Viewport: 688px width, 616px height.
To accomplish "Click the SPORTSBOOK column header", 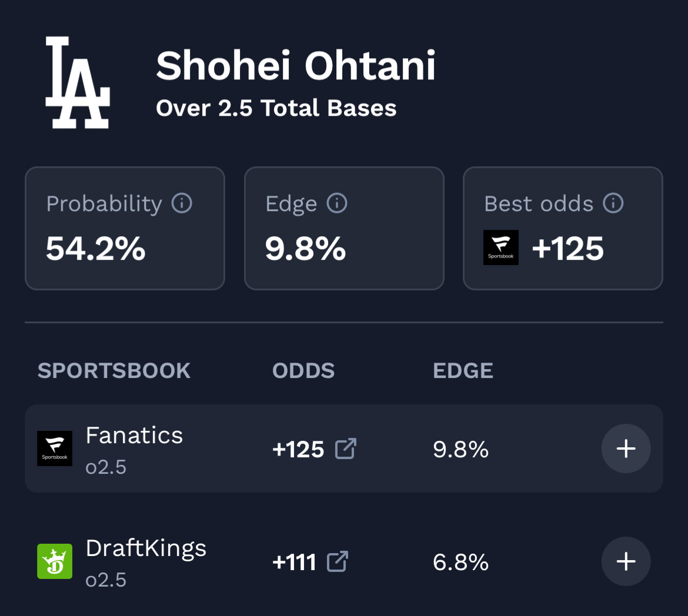I will tap(114, 370).
